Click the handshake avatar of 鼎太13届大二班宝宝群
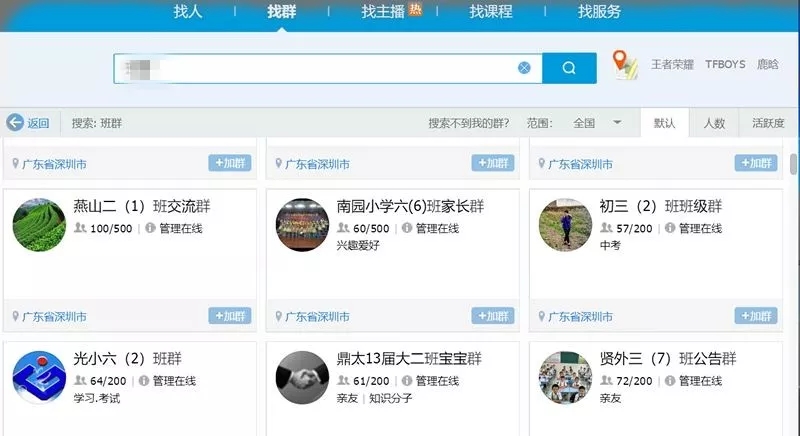The width and height of the screenshot is (800, 436). pos(301,377)
